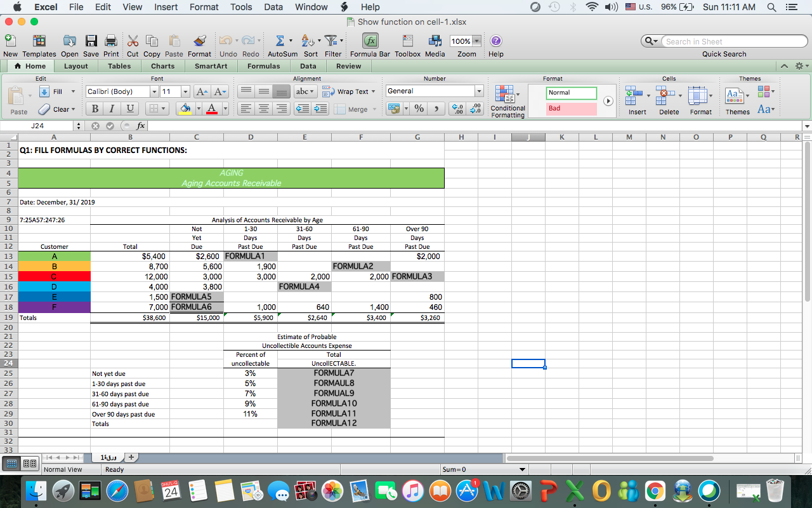Open the Templates gallery

coord(39,41)
